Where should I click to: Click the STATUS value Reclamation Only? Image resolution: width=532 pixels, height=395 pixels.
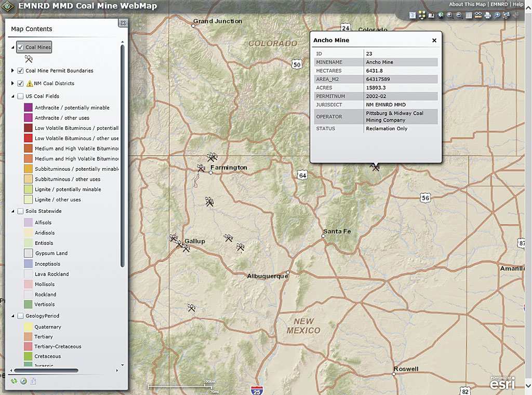tap(387, 129)
